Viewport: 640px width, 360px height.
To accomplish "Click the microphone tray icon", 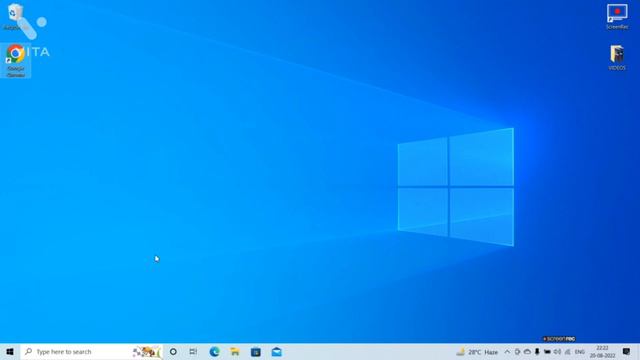I will click(537, 351).
